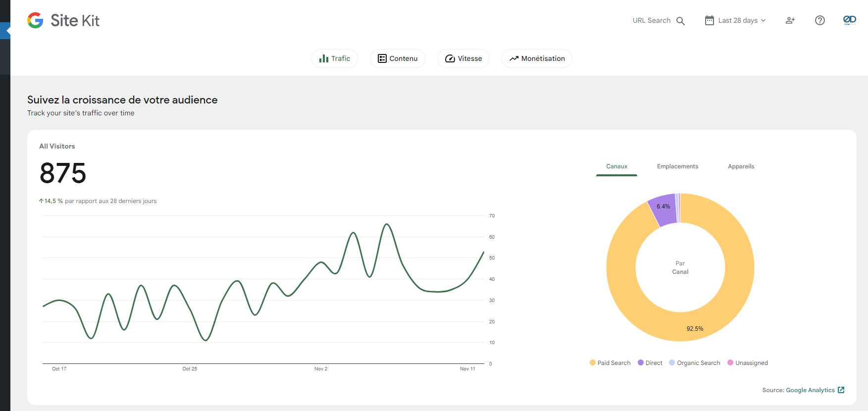Screen dimensions: 868x411
Task: Switch to the Canaux tab
Action: pos(616,166)
